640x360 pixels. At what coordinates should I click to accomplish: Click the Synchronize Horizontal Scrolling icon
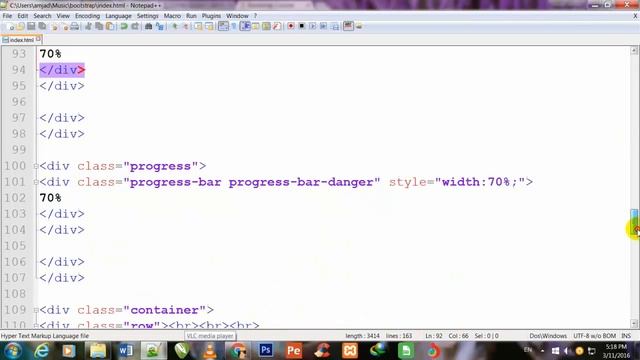tap(209, 27)
